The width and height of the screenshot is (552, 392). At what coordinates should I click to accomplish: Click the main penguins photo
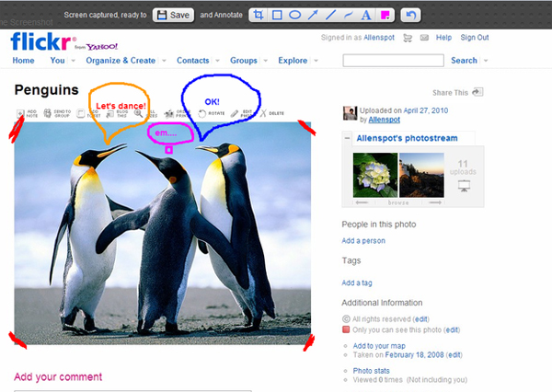pos(162,233)
